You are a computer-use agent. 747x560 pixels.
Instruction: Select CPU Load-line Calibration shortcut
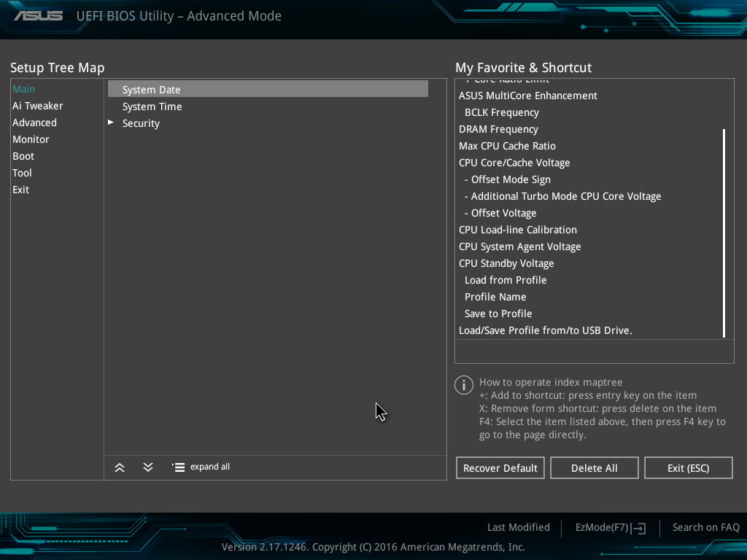click(518, 230)
